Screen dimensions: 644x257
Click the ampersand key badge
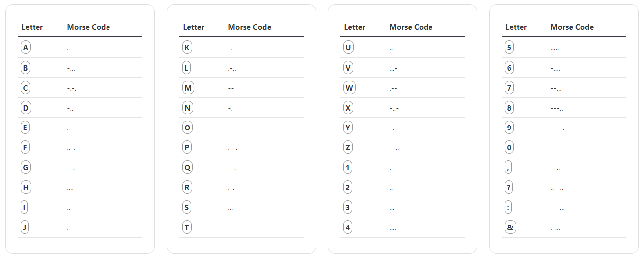510,227
